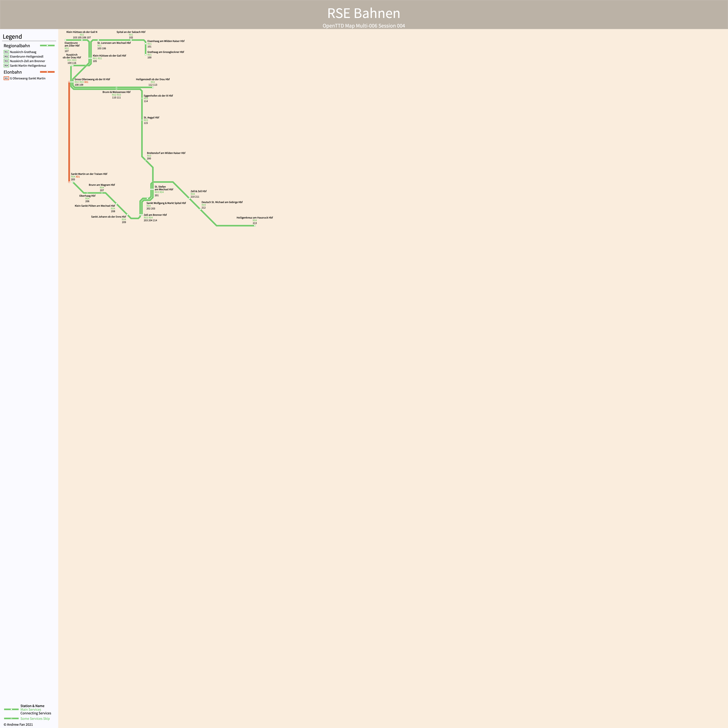Click the Zell & Zell Hbf label
728x728 pixels.
199,191
